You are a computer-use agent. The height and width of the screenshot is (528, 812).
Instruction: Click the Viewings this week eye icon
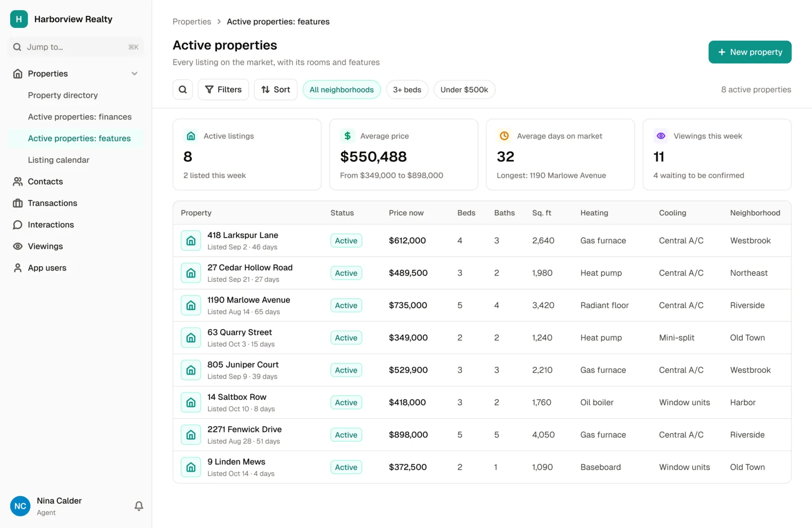(x=661, y=136)
